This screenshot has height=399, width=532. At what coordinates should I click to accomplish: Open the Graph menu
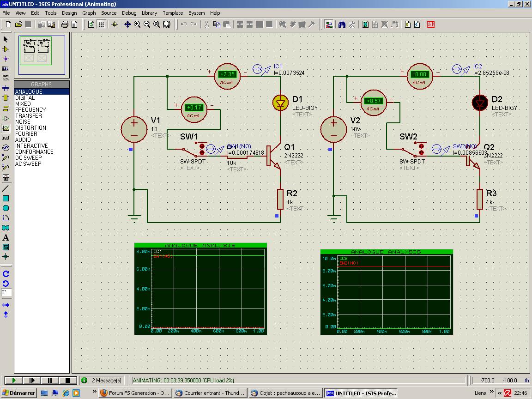89,13
